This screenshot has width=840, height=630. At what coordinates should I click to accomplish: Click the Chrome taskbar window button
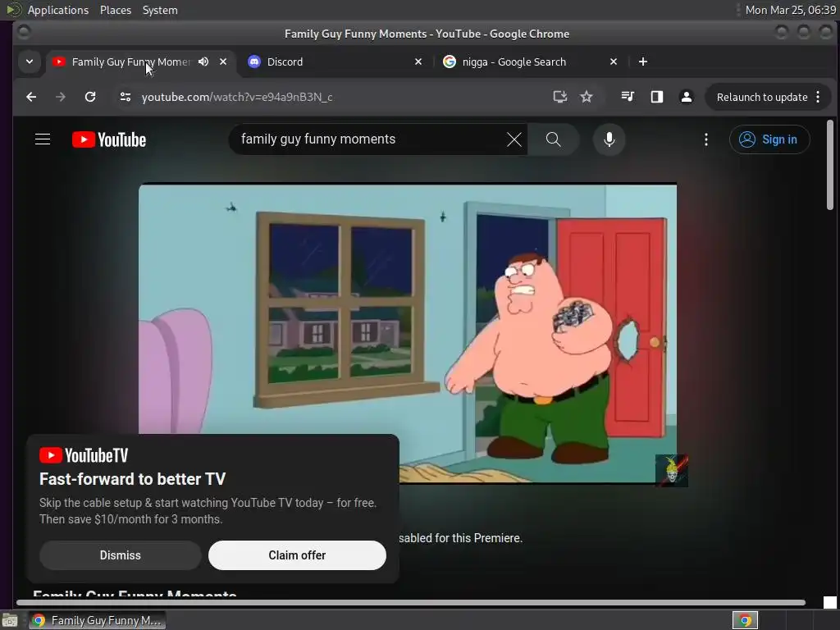pos(98,620)
